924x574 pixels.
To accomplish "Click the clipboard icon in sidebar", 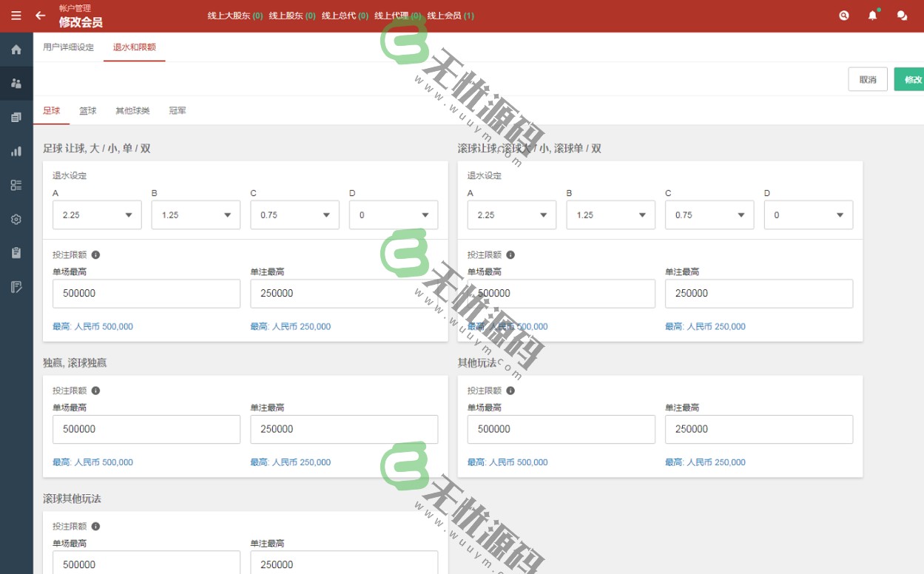I will click(x=16, y=253).
